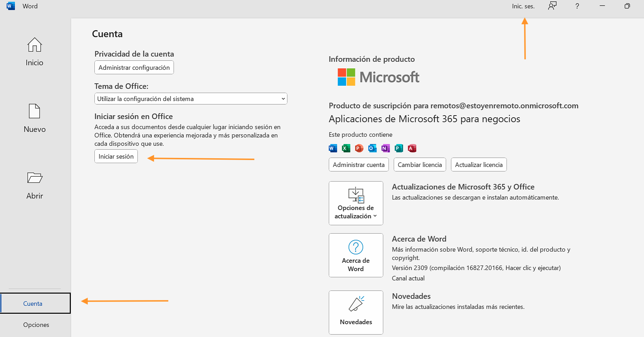Screen dimensions: 644x337
Task: Click the Actualizar licencia button
Action: point(479,165)
